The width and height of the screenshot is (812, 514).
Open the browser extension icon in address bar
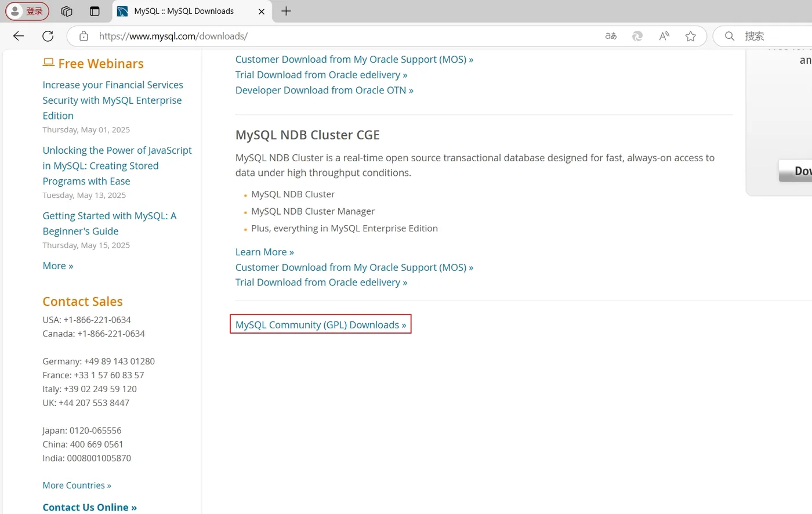pos(637,36)
